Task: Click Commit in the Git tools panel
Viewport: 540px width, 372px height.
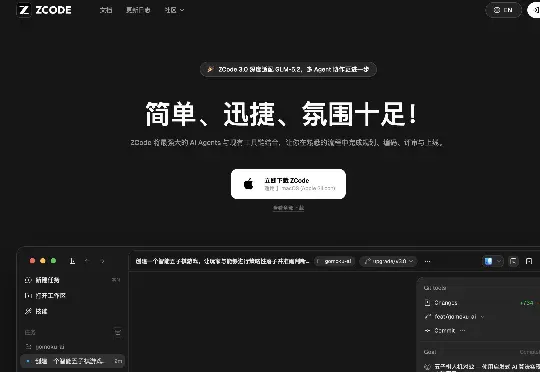Action: coord(440,330)
